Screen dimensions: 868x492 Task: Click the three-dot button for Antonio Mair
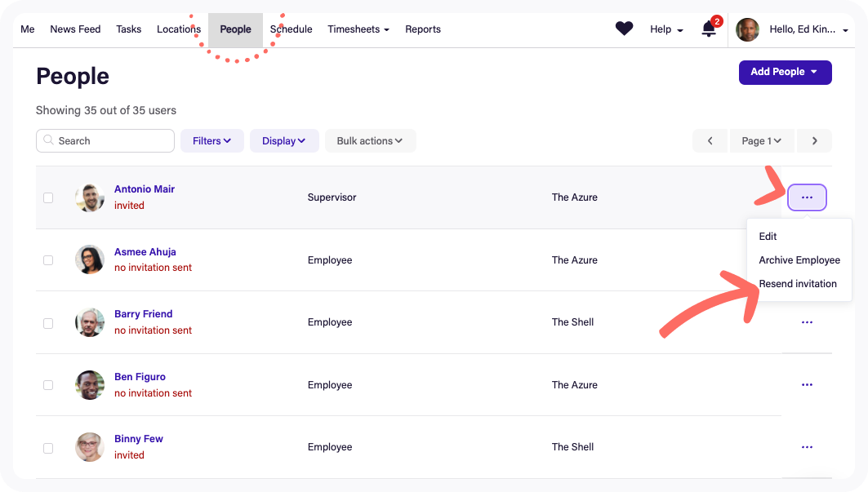(807, 197)
